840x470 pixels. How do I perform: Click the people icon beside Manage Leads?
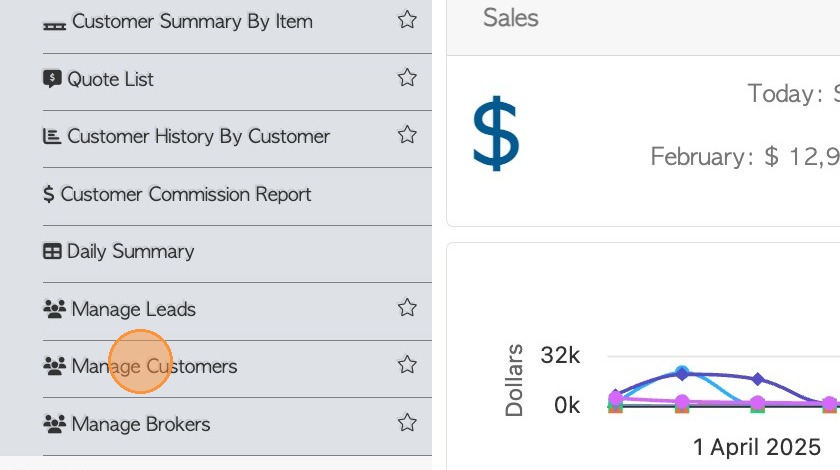click(x=54, y=308)
